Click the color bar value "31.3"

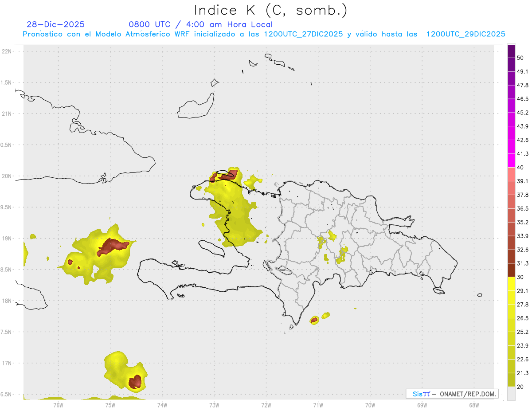pos(523,263)
